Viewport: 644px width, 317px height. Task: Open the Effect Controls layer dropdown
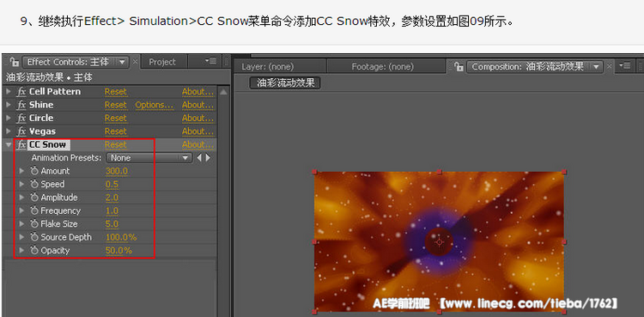point(76,62)
